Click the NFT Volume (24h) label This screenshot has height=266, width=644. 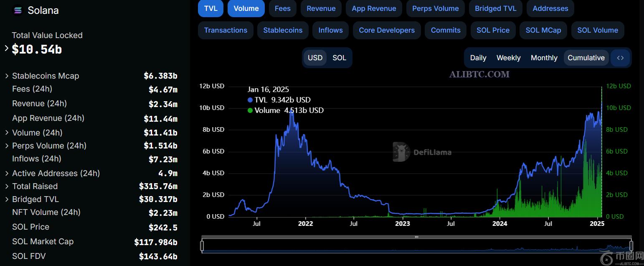click(46, 212)
